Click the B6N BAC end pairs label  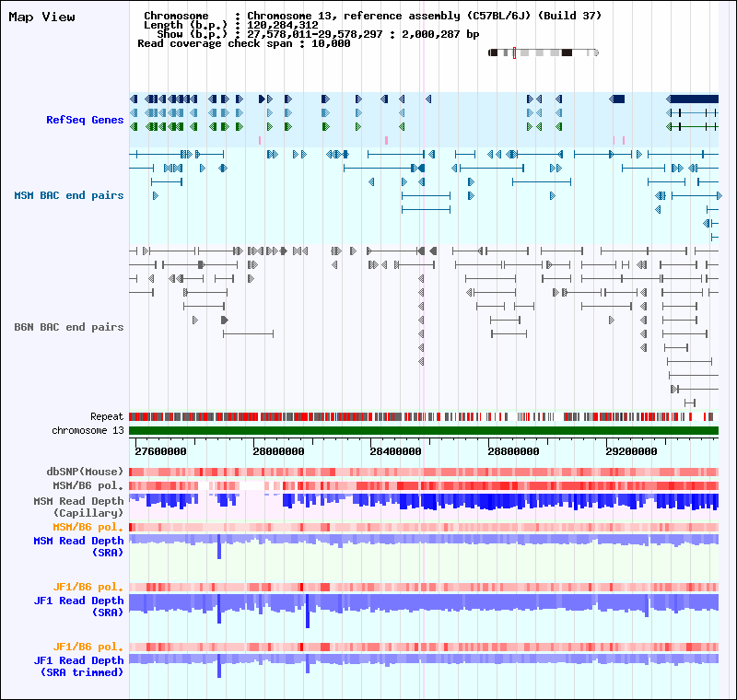tap(68, 327)
